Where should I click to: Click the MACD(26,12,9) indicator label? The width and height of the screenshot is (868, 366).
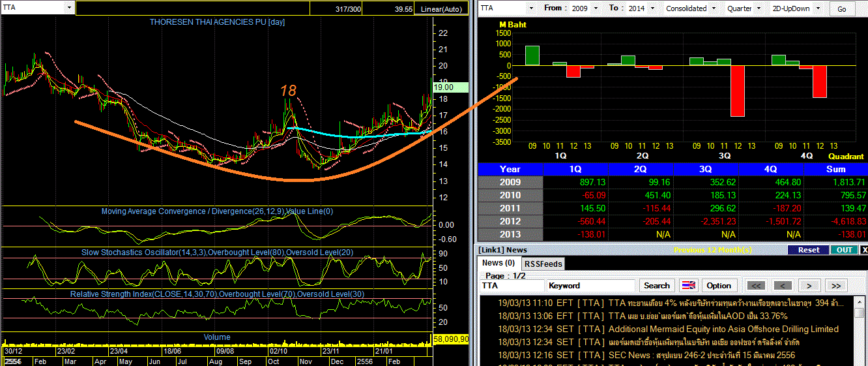(x=217, y=211)
